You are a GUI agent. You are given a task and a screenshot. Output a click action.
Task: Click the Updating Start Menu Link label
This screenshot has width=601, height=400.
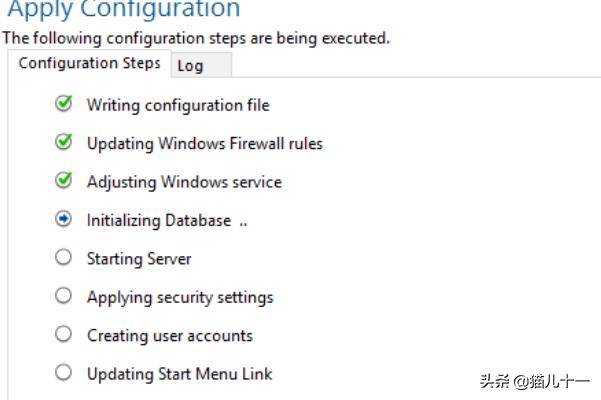179,374
